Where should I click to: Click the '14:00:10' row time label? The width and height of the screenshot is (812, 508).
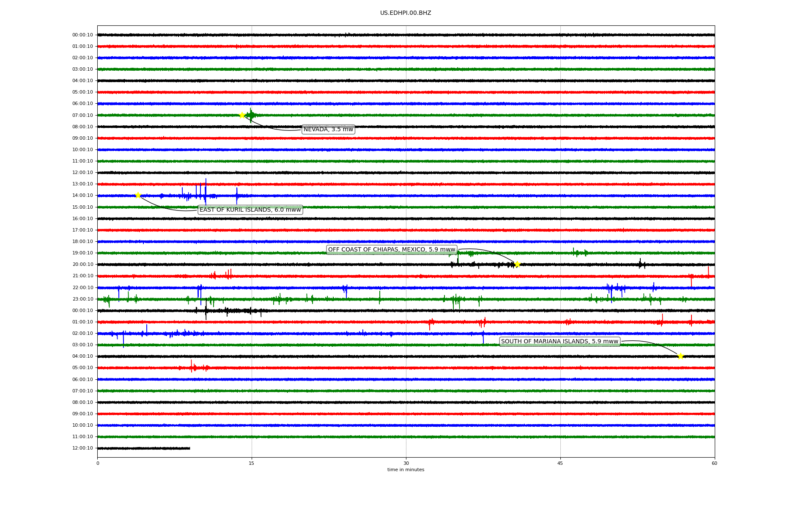[82, 196]
